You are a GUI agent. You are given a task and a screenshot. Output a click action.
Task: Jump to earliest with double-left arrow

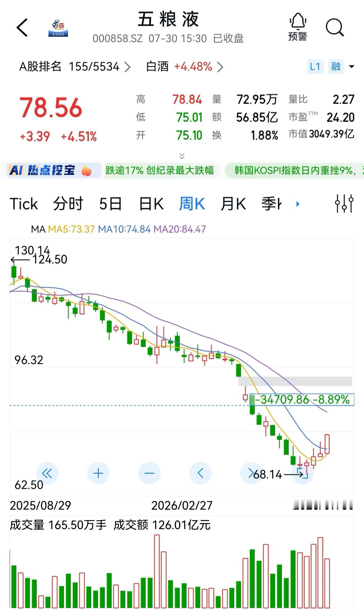click(x=47, y=473)
